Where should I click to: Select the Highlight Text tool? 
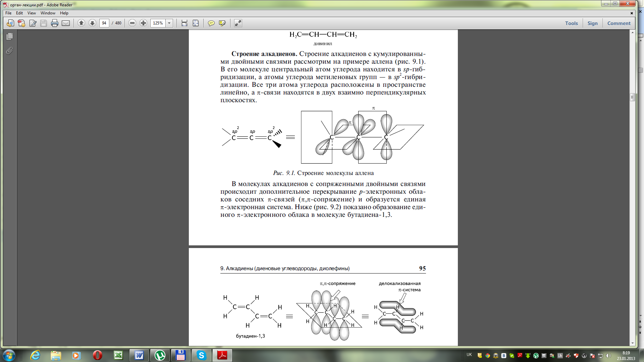click(222, 23)
